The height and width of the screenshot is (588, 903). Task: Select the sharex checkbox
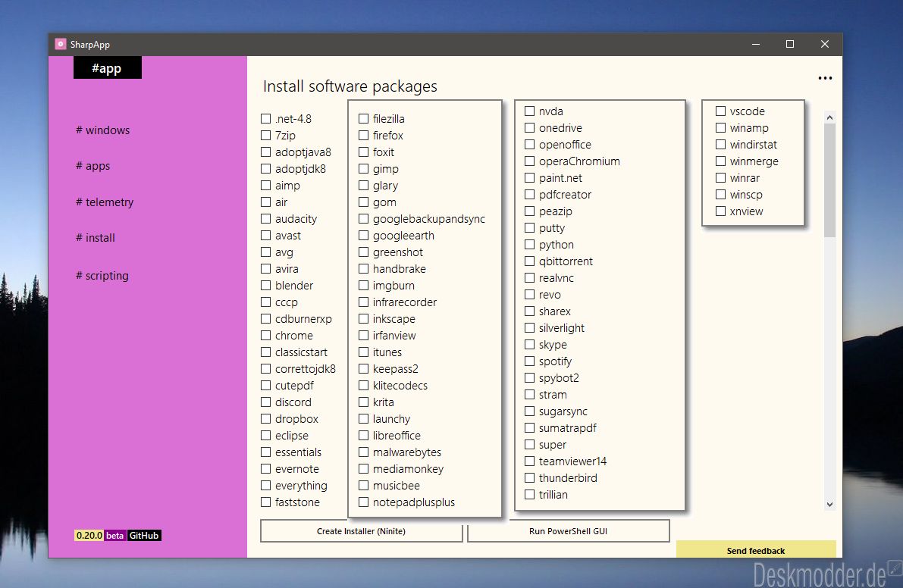coord(530,311)
